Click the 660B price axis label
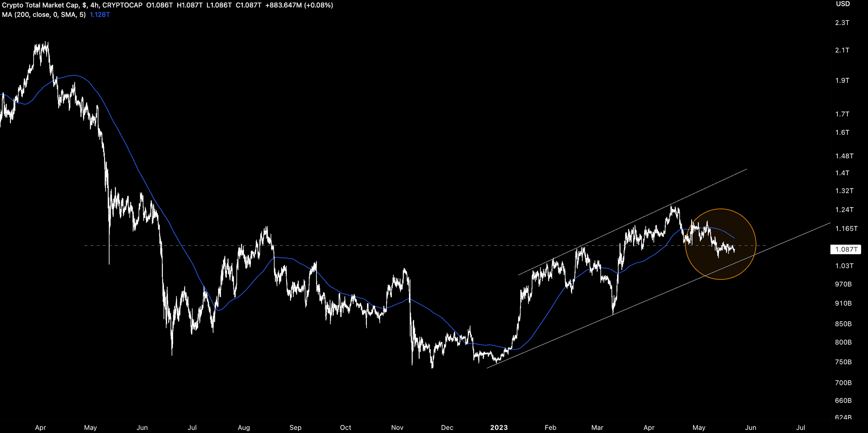The width and height of the screenshot is (868, 433). pos(843,401)
